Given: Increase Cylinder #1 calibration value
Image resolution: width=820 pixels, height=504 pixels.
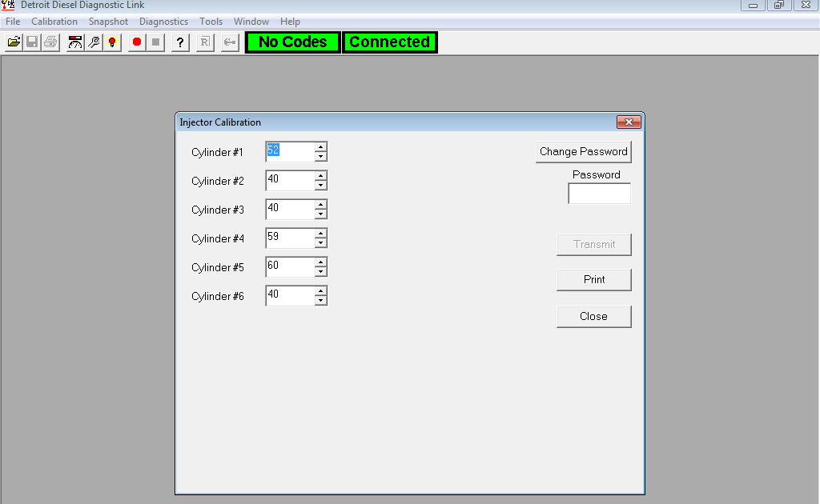Looking at the screenshot, I should click(x=321, y=147).
